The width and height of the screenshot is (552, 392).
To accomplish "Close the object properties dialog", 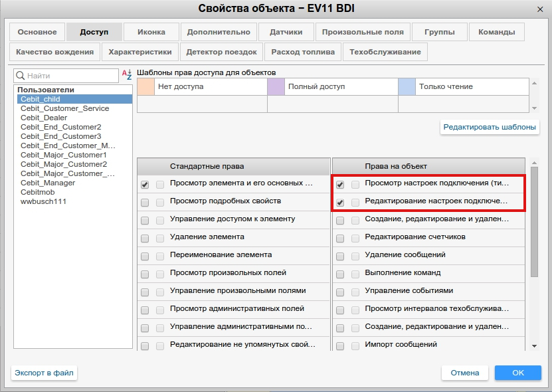I will click(x=540, y=9).
